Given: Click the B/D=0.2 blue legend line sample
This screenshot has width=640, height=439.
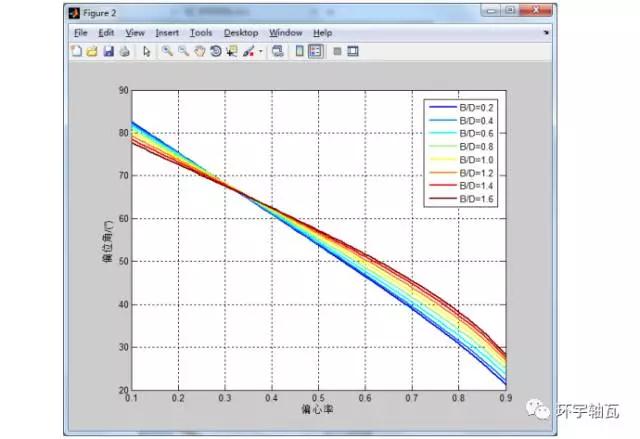Looking at the screenshot, I should click(x=440, y=107).
